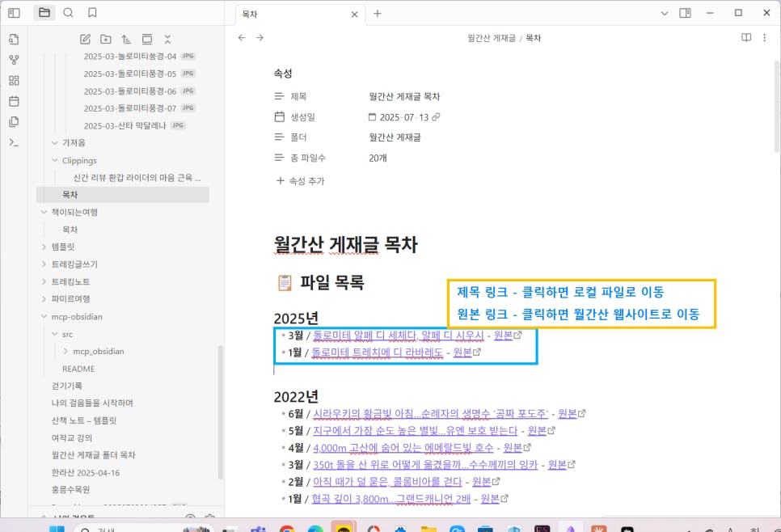Open graph view ribbon icon
781x532 pixels.
pyautogui.click(x=14, y=60)
